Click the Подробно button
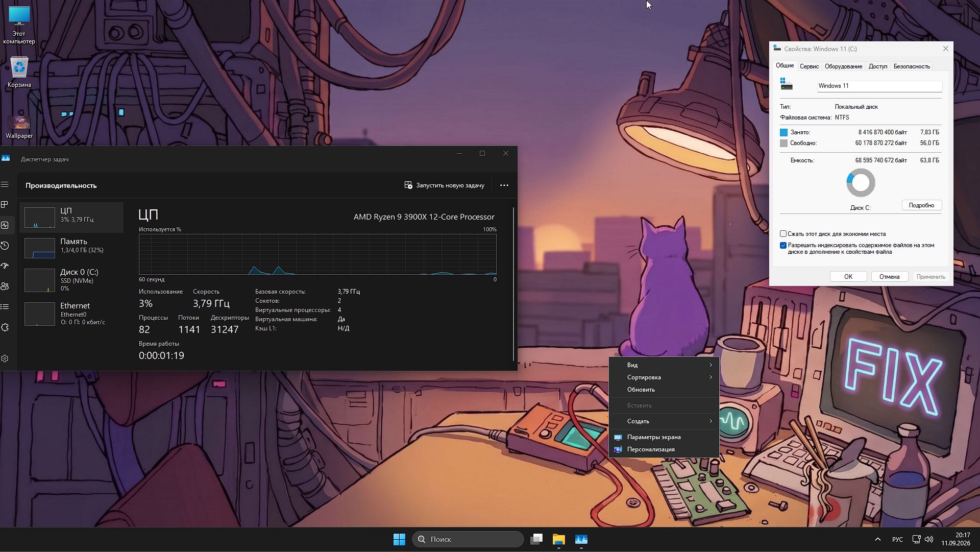This screenshot has width=980, height=552. [921, 205]
